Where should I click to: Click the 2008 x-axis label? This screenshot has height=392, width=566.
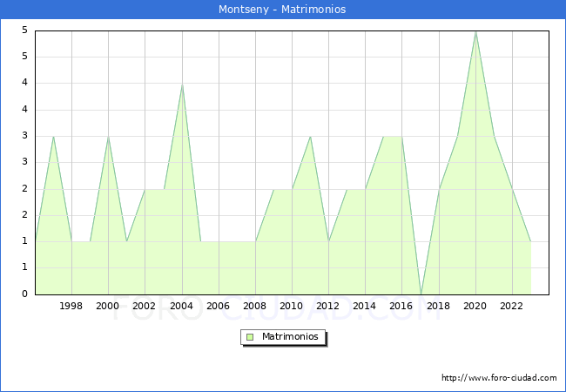255,306
